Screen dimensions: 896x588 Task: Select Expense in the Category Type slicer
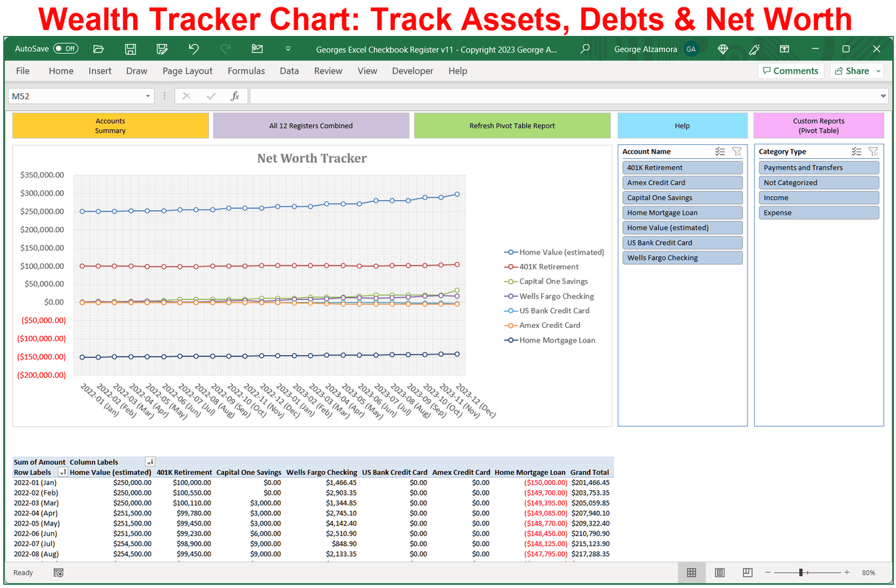(819, 212)
